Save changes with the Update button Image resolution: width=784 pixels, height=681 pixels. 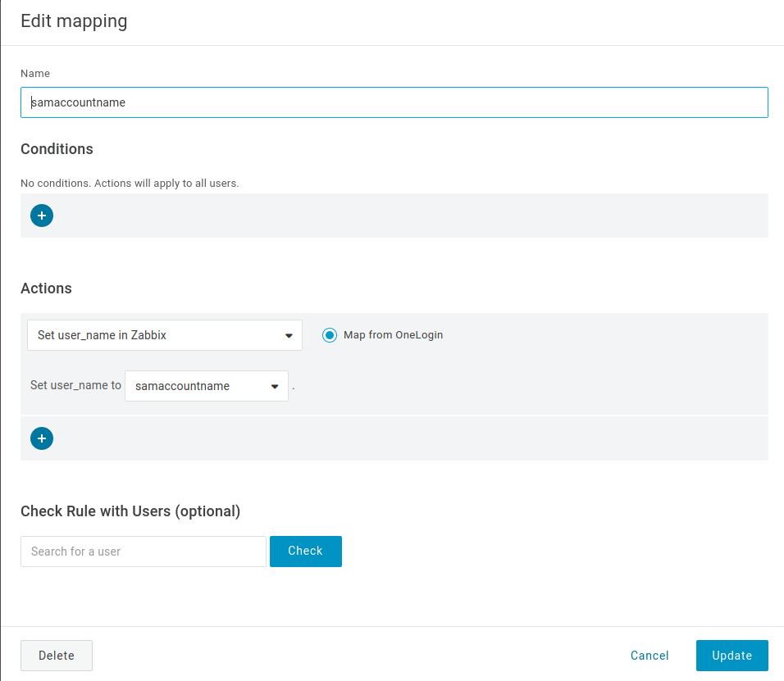tap(732, 656)
